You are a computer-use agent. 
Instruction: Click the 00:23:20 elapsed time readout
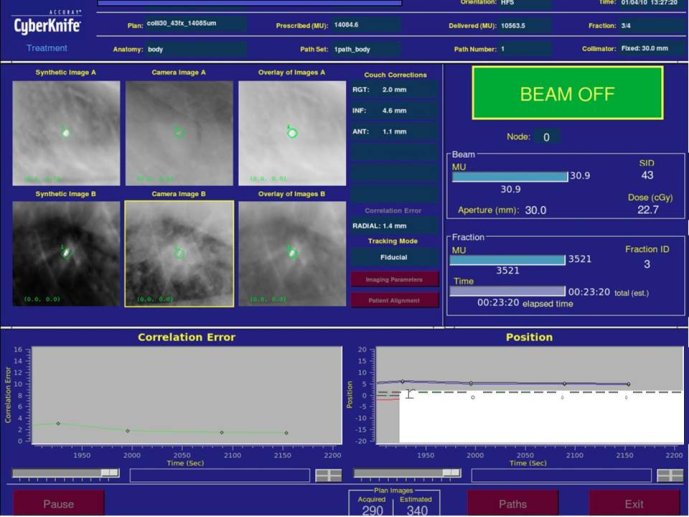pyautogui.click(x=498, y=303)
